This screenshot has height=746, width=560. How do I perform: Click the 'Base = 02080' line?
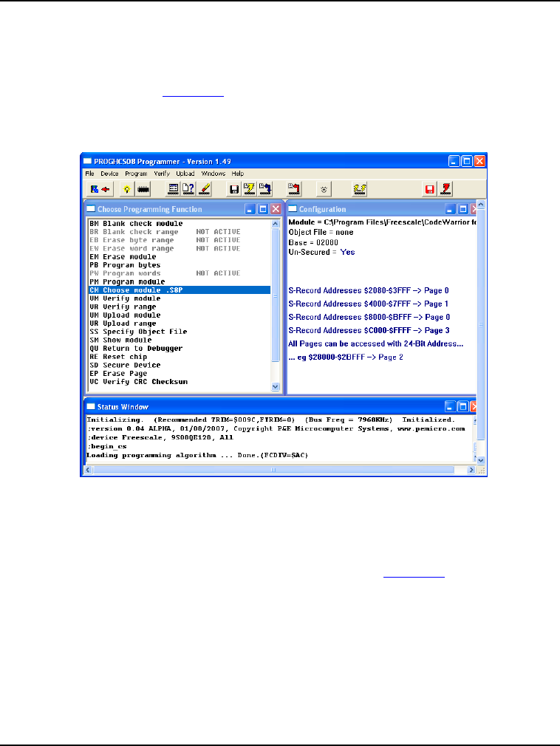pos(313,242)
